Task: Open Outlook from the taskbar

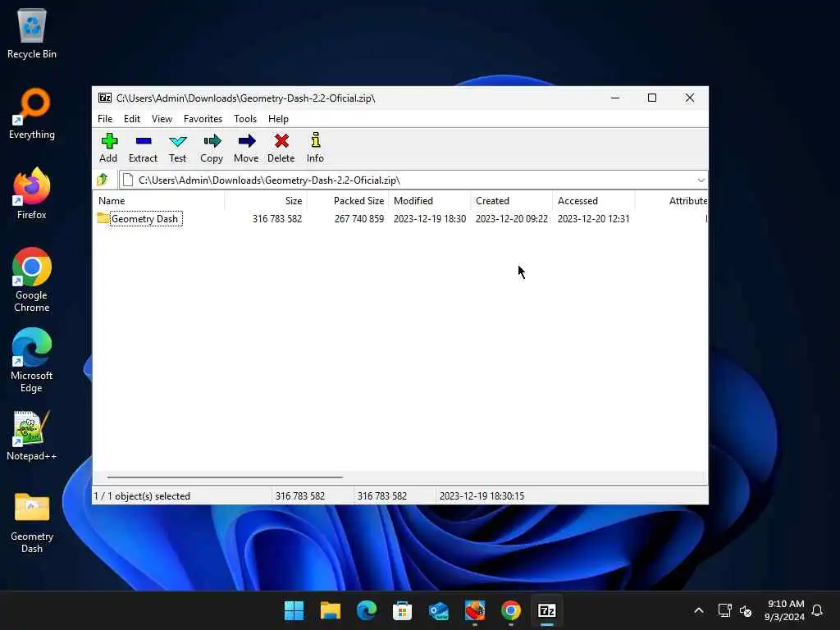Action: tap(439, 610)
